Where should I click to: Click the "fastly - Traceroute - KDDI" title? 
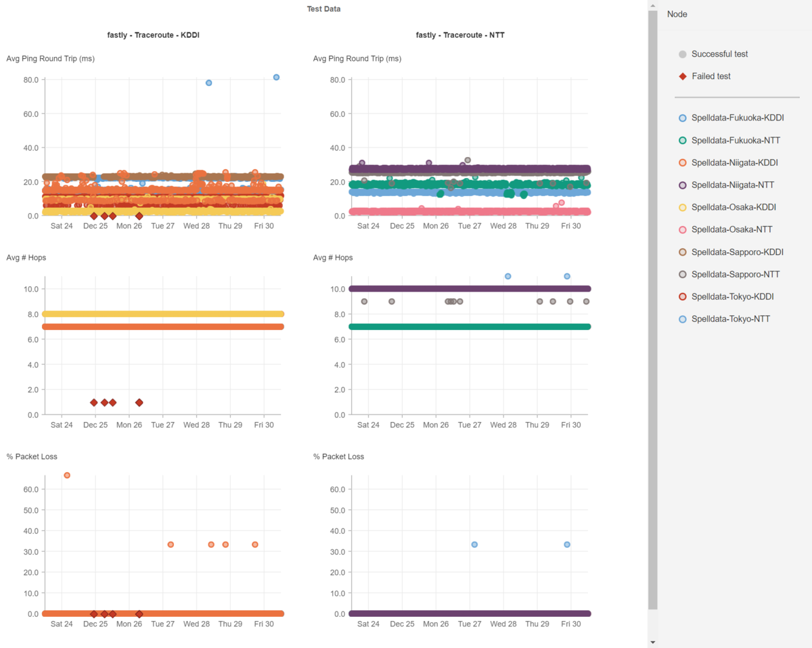tap(154, 35)
